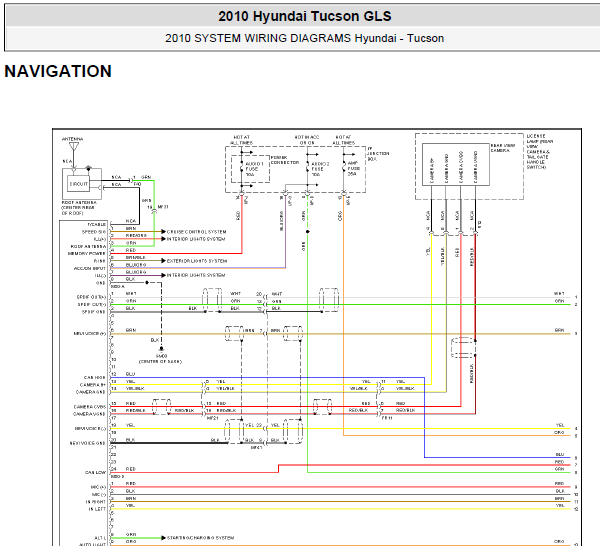Image resolution: width=600 pixels, height=546 pixels.
Task: Click the SPDIF OUT(+) pin label
Action: (91, 297)
